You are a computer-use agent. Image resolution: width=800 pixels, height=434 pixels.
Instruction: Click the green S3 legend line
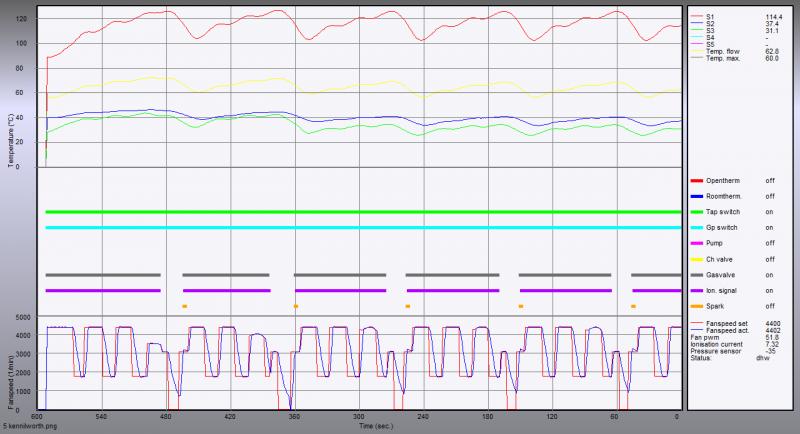pyautogui.click(x=695, y=29)
